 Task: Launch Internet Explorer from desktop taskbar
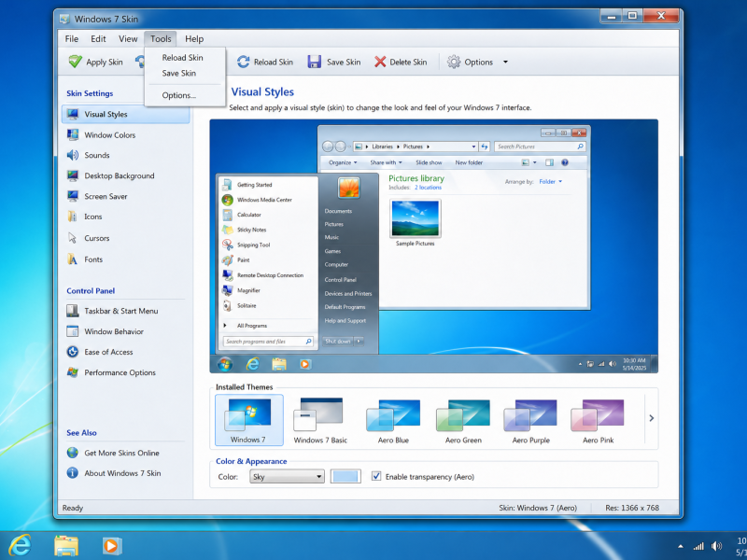tap(19, 545)
